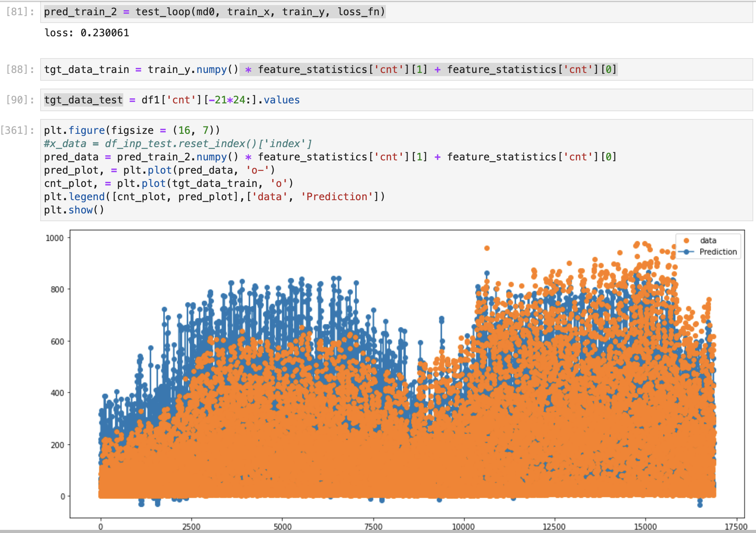Screen dimensions: 756x533
Task: Click y-axis tick label 600
Action: (57, 341)
